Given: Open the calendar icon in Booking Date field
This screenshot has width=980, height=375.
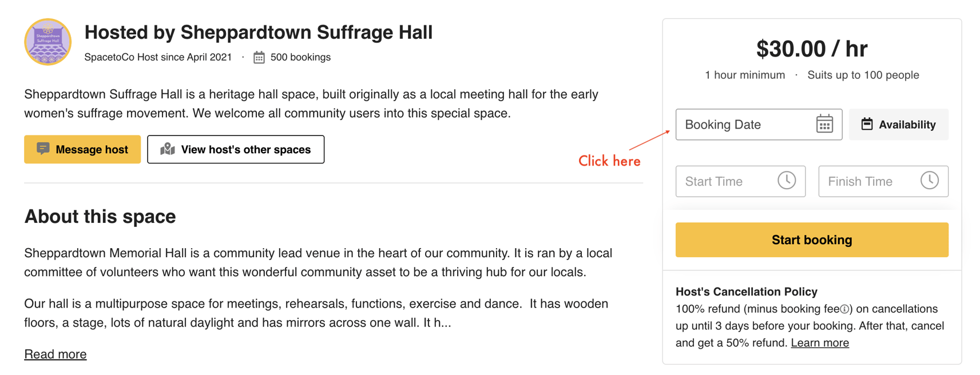Looking at the screenshot, I should [825, 124].
